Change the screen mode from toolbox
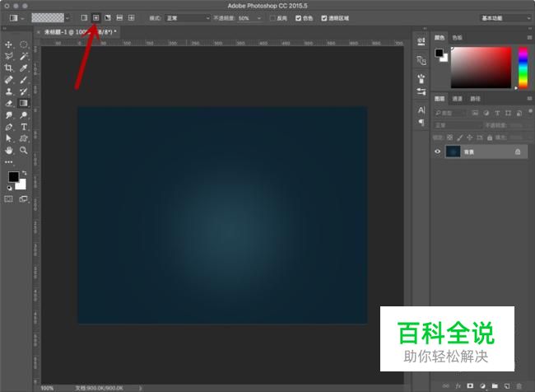The width and height of the screenshot is (535, 392). click(24, 198)
